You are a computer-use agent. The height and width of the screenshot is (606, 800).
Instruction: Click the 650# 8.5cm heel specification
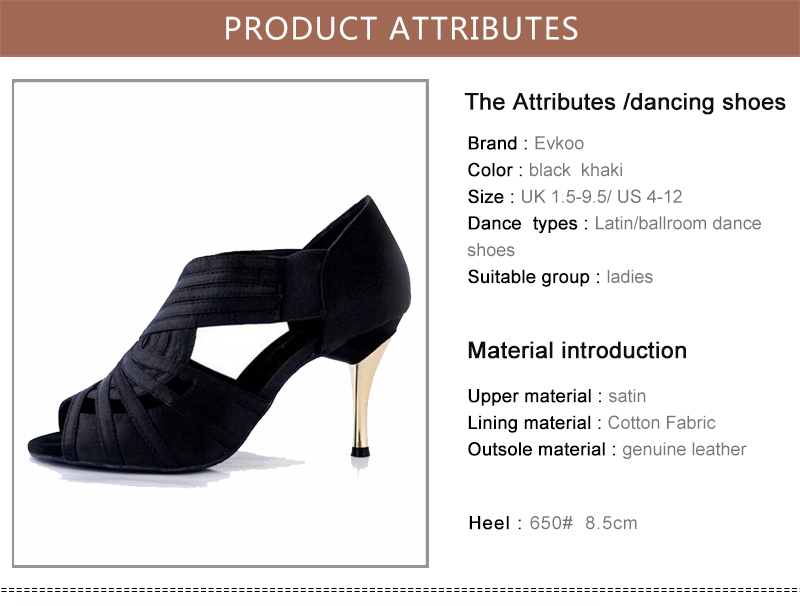pyautogui.click(x=582, y=523)
